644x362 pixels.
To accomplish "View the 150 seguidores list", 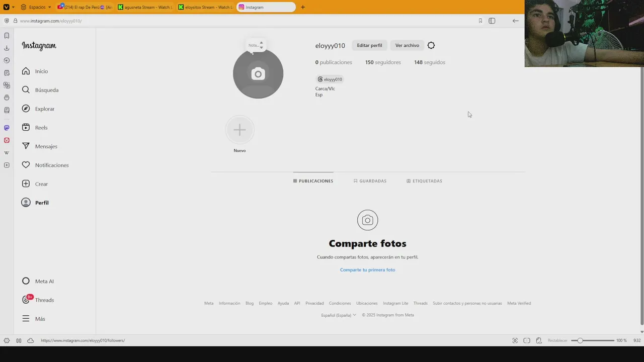I will pos(383,62).
